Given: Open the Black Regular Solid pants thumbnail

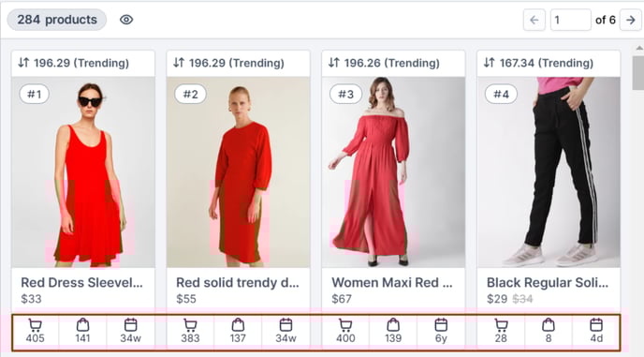Looking at the screenshot, I should point(549,171).
